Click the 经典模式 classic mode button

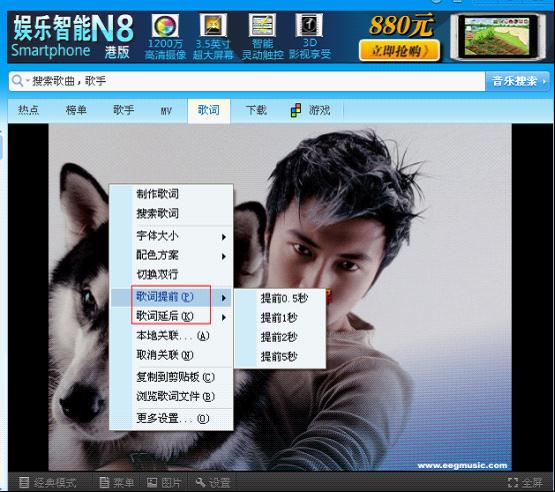tap(48, 482)
